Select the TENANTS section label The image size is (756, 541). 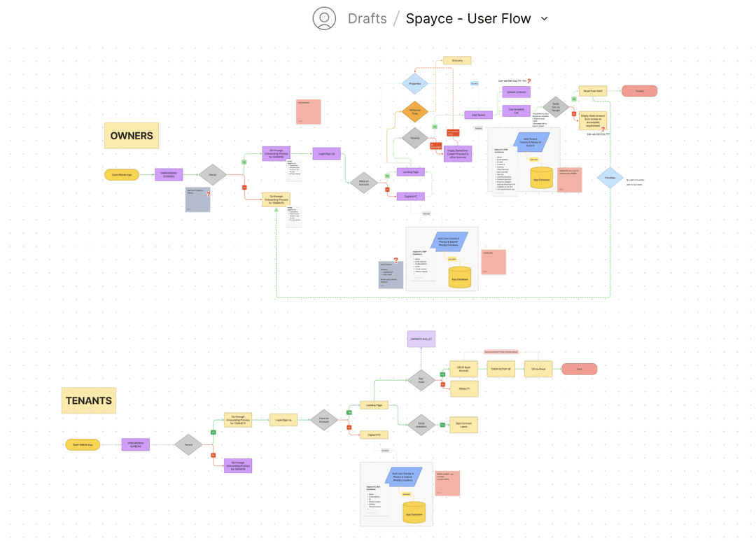[89, 401]
